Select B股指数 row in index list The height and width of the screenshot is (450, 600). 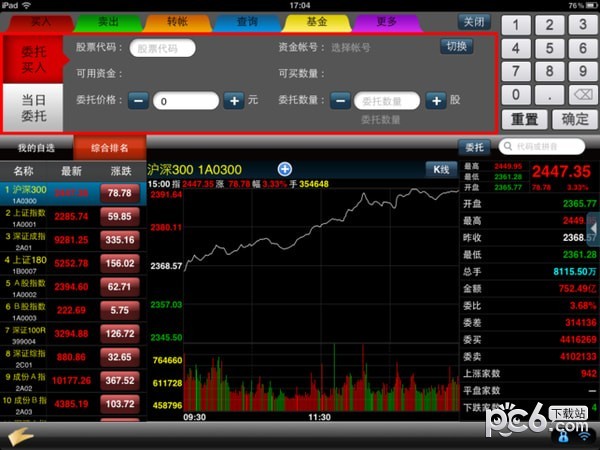pos(73,311)
